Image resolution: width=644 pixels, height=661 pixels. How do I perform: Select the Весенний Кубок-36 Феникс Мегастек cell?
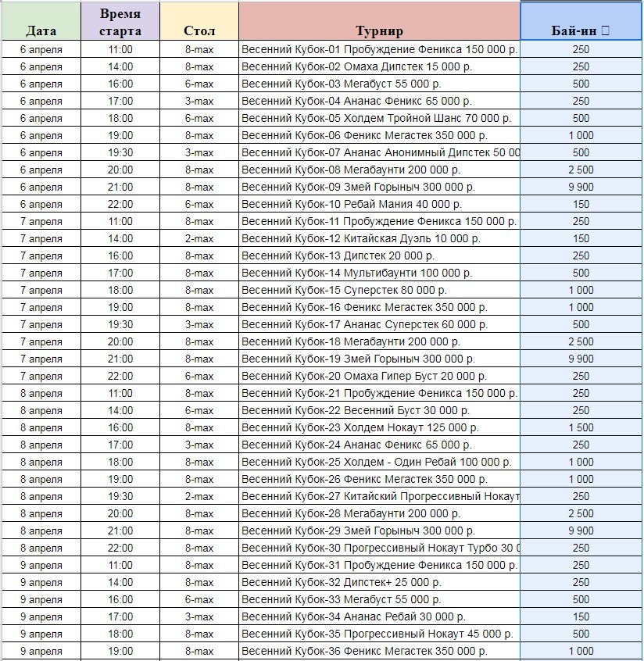(379, 651)
